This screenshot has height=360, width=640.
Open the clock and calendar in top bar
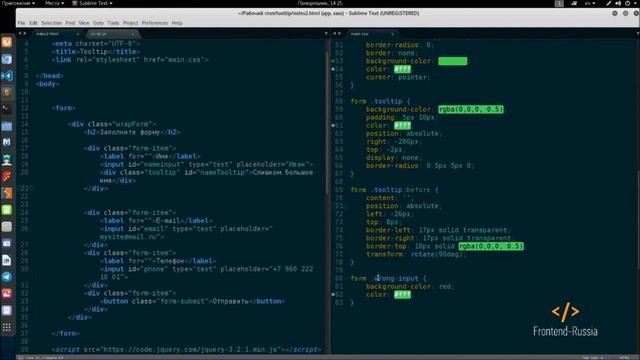click(x=320, y=3)
